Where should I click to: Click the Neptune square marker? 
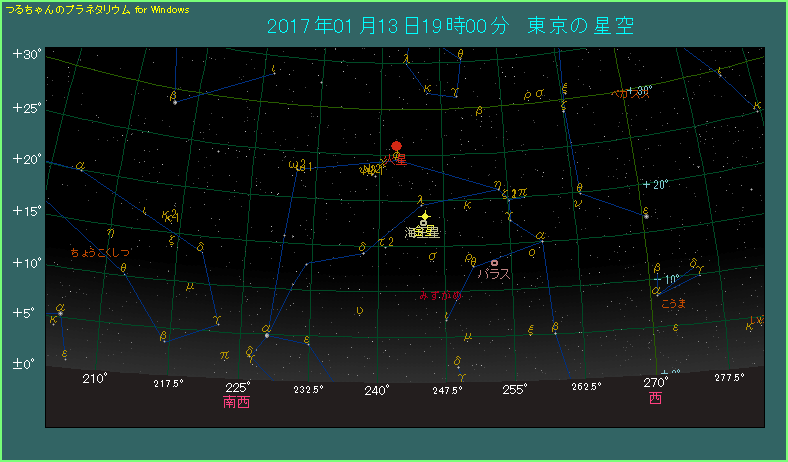423,223
